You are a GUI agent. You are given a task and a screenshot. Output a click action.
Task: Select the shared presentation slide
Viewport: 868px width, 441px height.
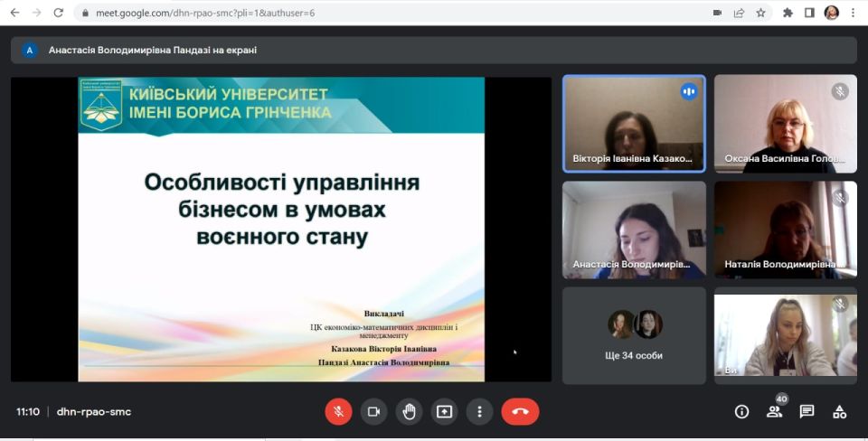tap(281, 229)
